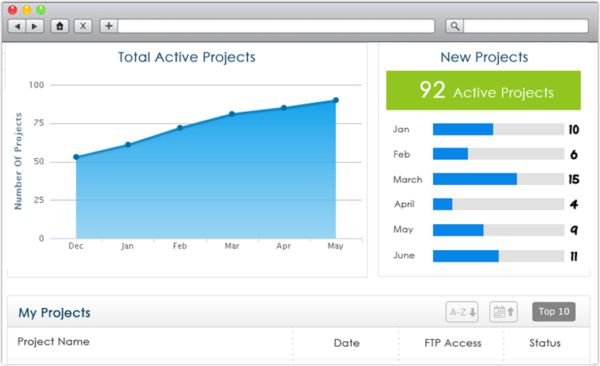Click the March count value 15

(574, 179)
